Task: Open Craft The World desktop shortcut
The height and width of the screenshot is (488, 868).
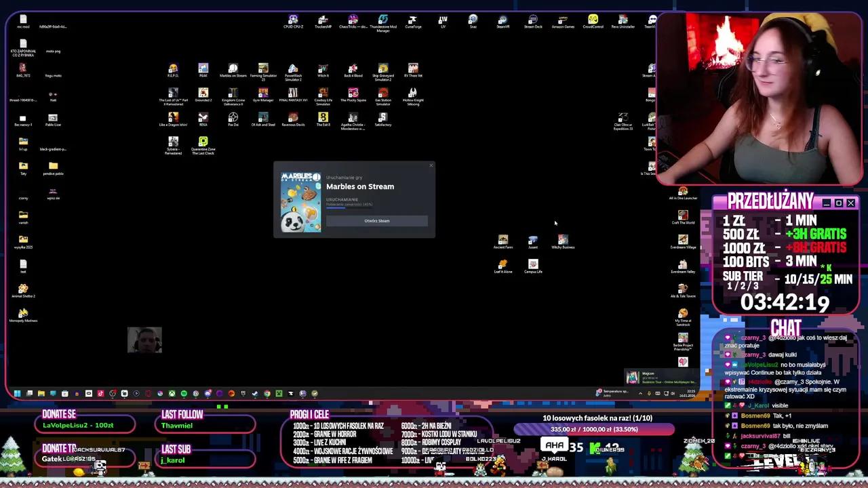Action: (x=683, y=218)
